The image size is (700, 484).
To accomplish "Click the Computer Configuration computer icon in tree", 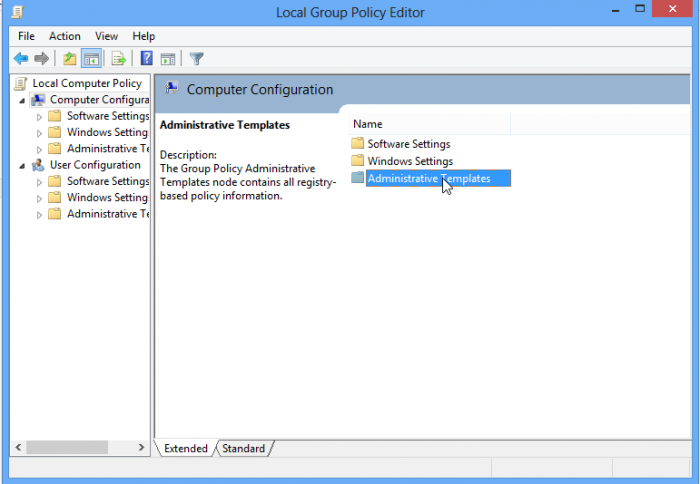I will coord(38,100).
